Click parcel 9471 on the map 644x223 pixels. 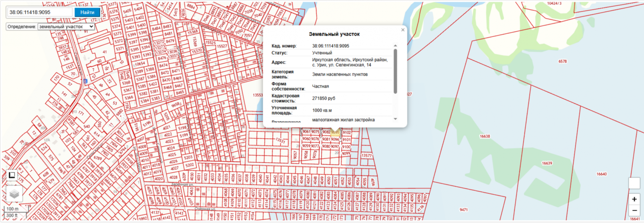pyautogui.click(x=464, y=210)
